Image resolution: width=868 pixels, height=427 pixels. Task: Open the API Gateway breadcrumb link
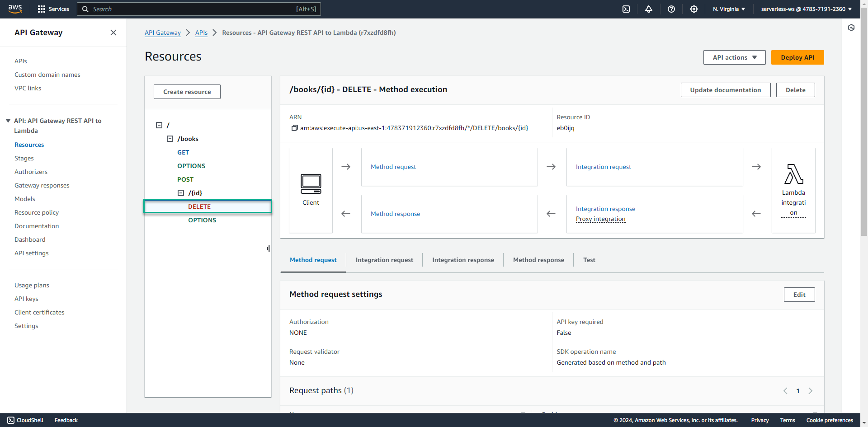163,33
